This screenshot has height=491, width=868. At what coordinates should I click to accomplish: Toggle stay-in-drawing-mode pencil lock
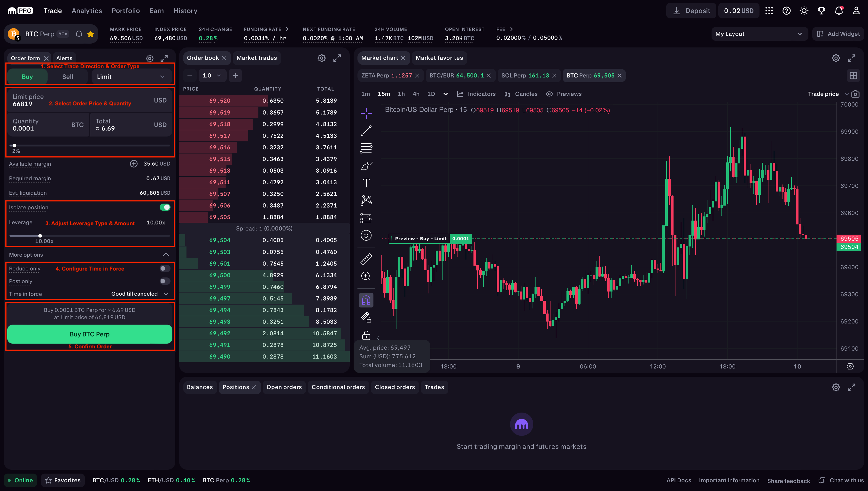[x=366, y=318]
